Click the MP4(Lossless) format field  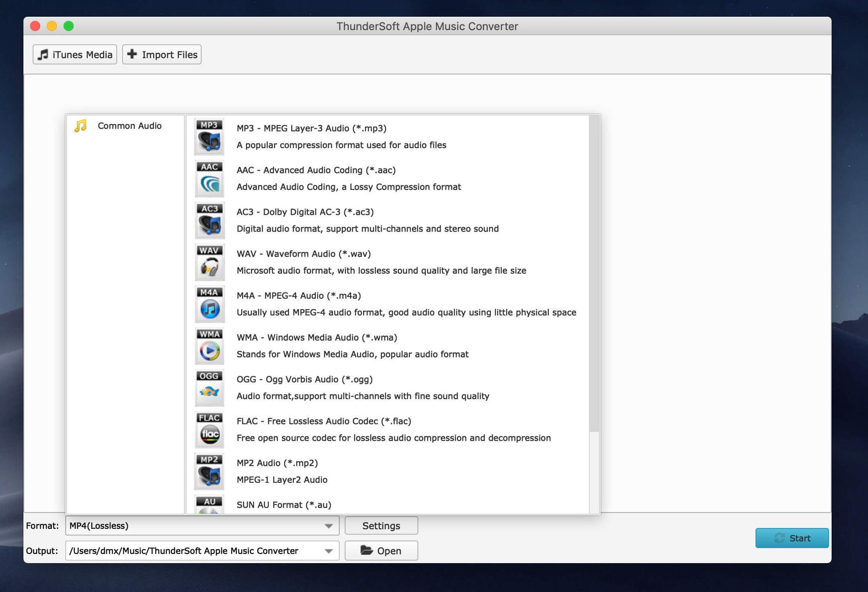coord(202,525)
